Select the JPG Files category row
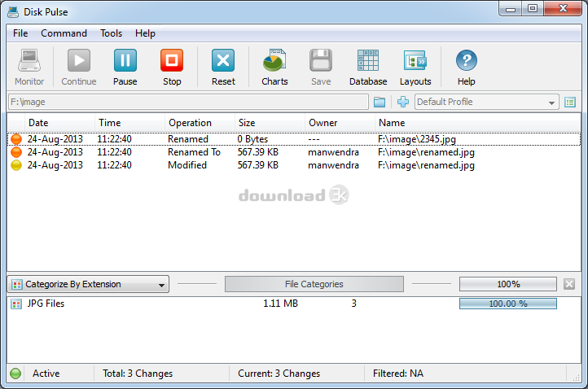This screenshot has height=389, width=588. (x=46, y=304)
